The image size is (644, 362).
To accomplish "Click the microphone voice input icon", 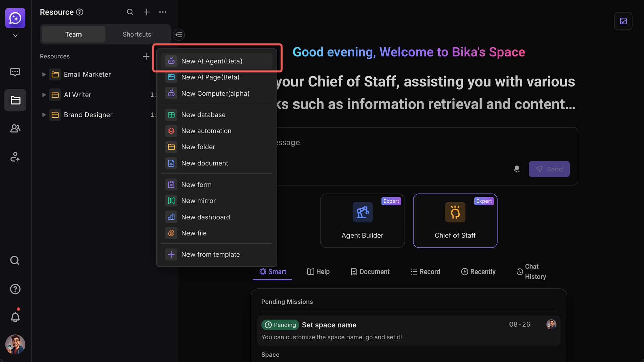I will coord(517,169).
